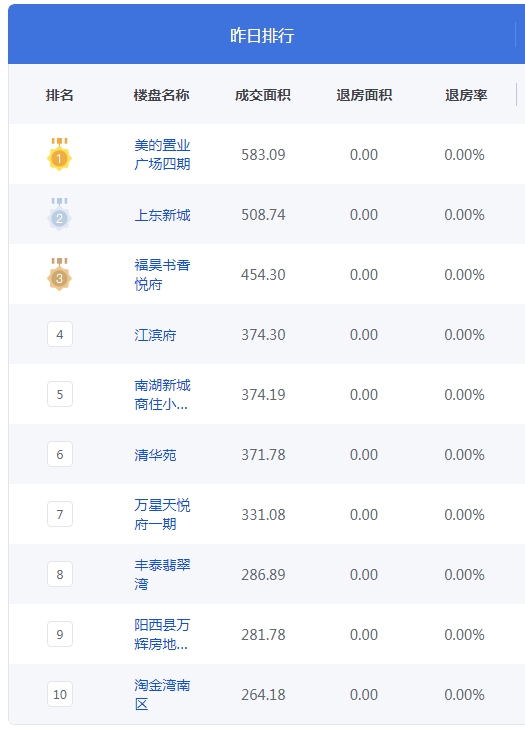Open the 丰泰翡翠湾 property link

[162, 574]
